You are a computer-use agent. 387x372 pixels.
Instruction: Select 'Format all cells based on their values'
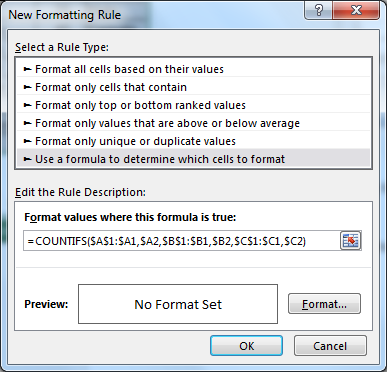pyautogui.click(x=193, y=69)
